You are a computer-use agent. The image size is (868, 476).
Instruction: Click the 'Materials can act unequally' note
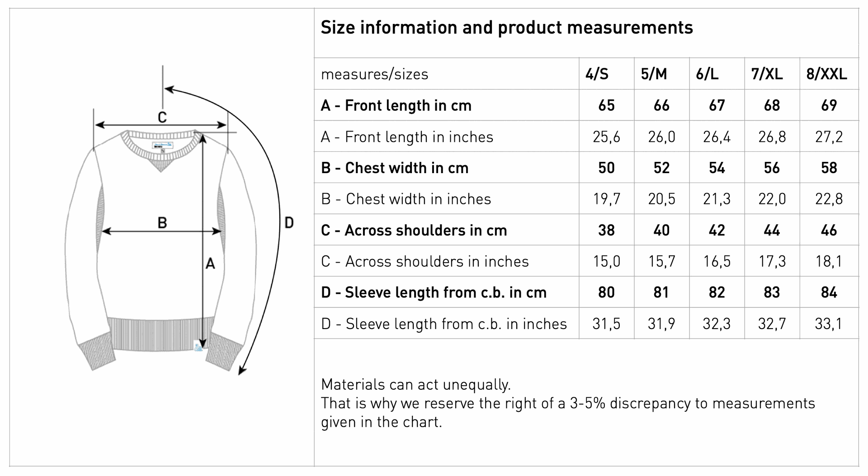[416, 385]
